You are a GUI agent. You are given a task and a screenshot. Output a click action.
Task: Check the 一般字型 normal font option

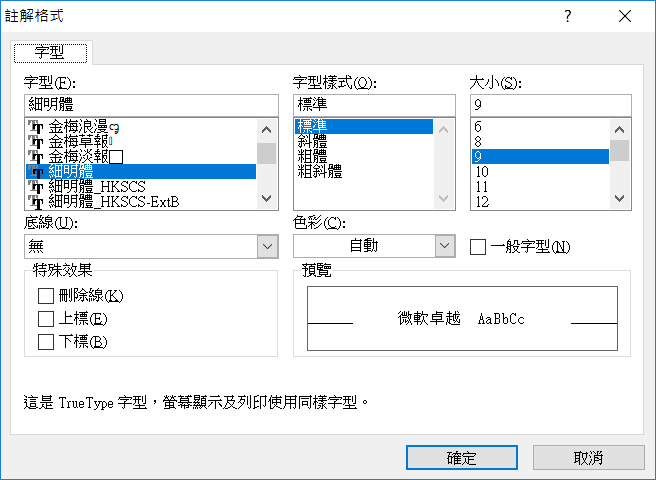478,246
